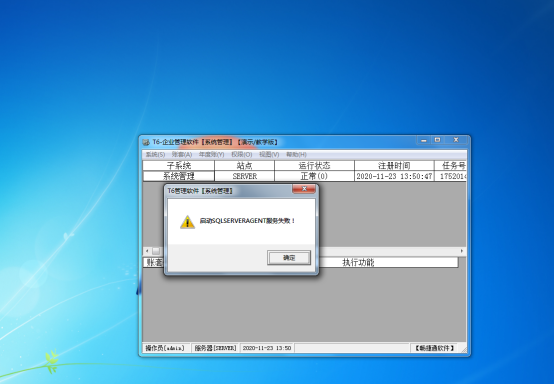Click the 注册时间 column header
The height and width of the screenshot is (384, 554).
[394, 165]
